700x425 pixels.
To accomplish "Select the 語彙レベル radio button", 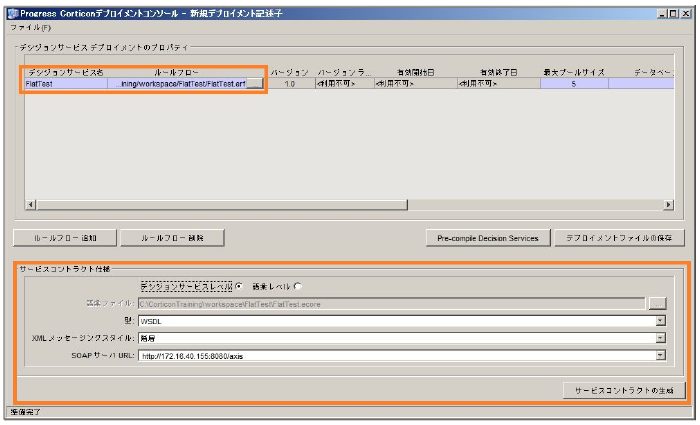I will (298, 286).
